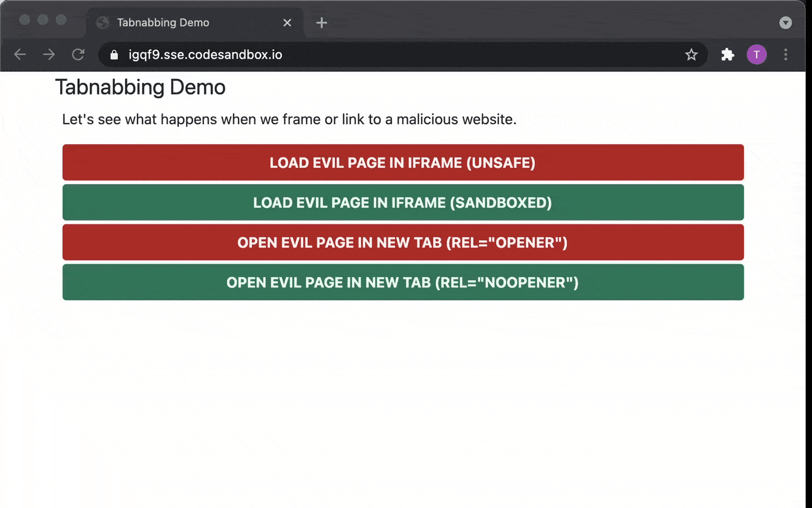
Task: Open evil page with REL="OPENER" link
Action: pyautogui.click(x=402, y=242)
